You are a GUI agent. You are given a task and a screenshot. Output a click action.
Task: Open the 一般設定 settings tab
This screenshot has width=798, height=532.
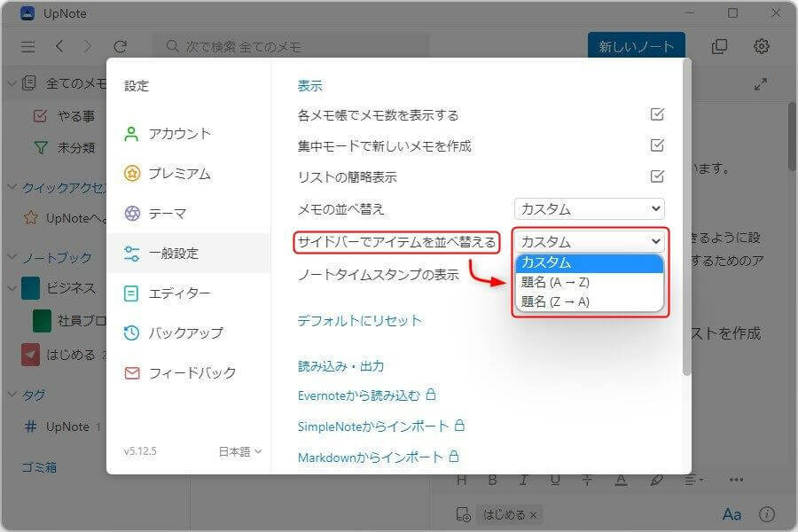click(188, 253)
